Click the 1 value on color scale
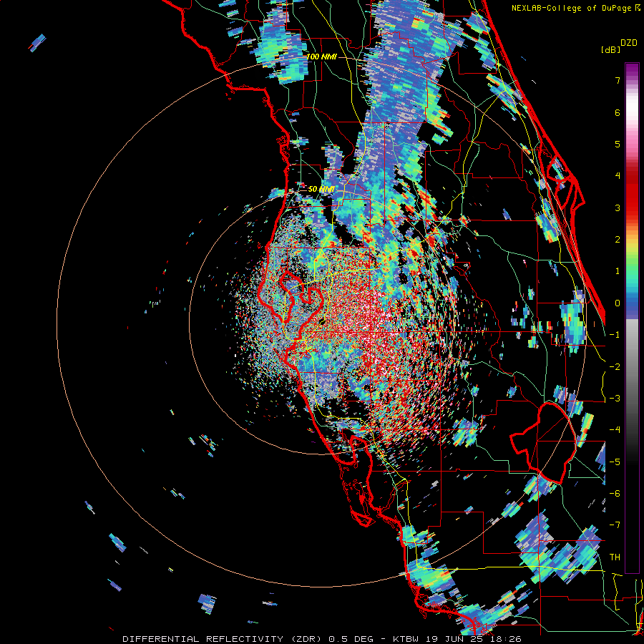The image size is (644, 644). pyautogui.click(x=618, y=271)
